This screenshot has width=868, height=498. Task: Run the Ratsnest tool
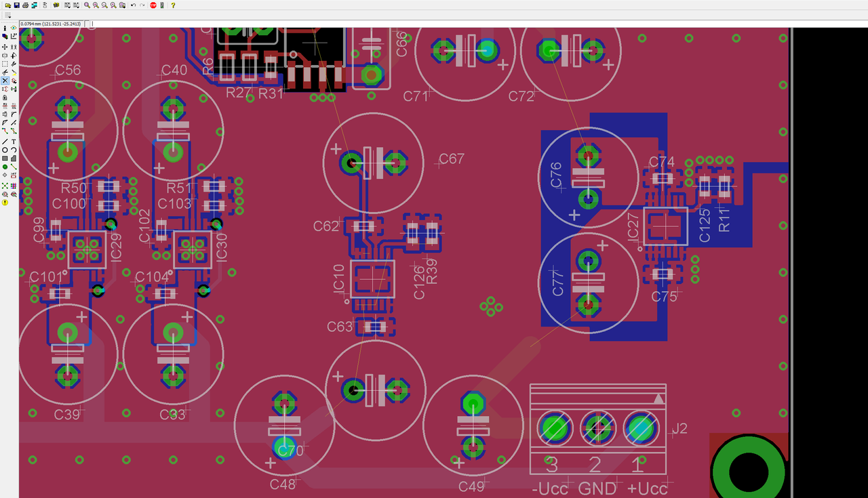click(x=5, y=185)
